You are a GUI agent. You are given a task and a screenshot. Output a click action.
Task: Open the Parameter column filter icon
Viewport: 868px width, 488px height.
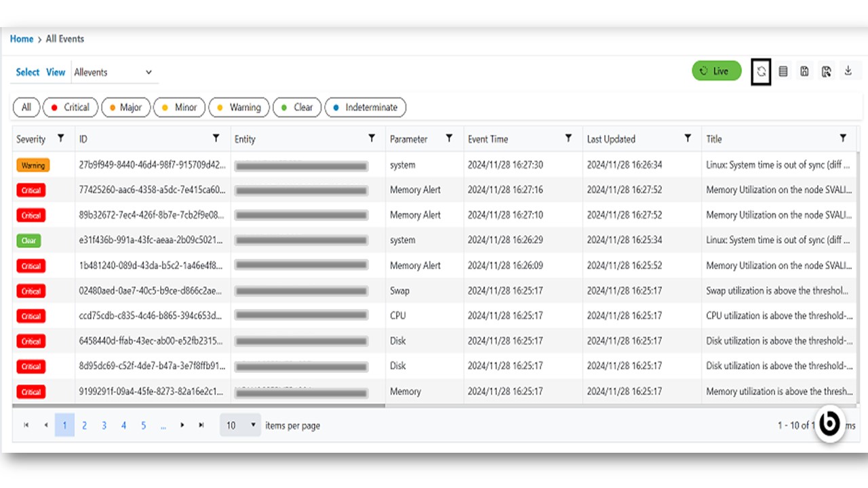pos(449,138)
